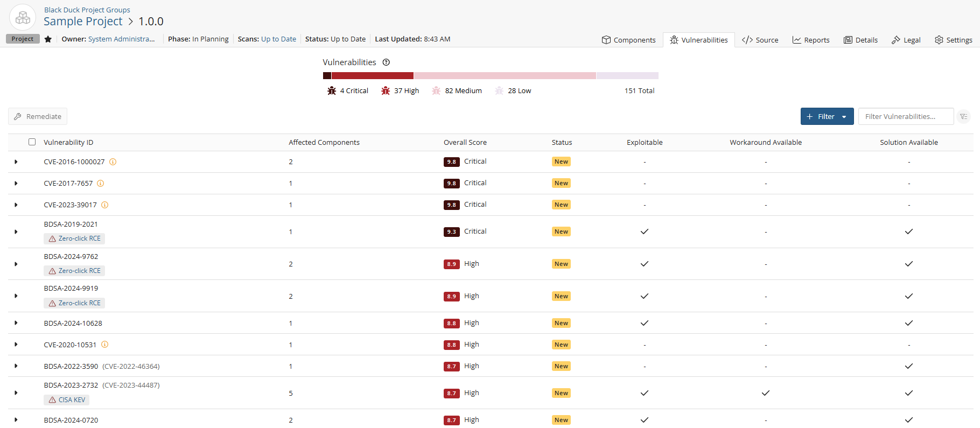Toggle the select-all vulnerabilities checkbox
980x428 pixels.
[x=32, y=142]
